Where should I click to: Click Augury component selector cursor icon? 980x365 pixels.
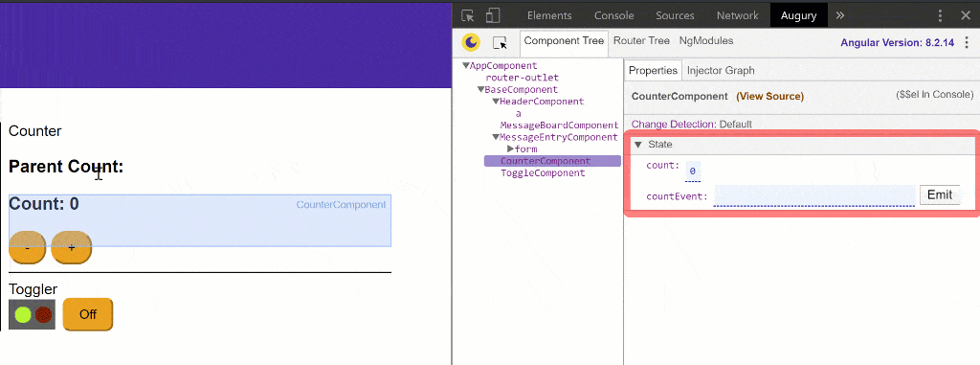point(500,42)
